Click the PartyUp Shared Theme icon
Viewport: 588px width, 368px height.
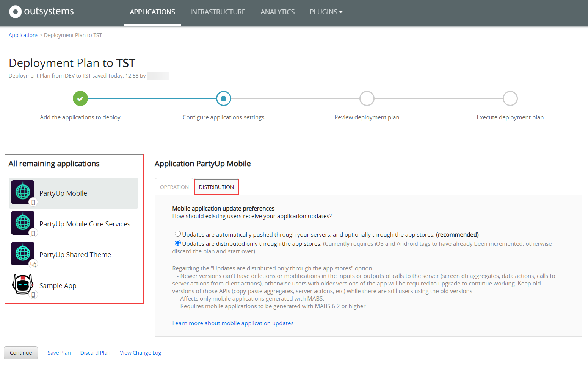point(23,254)
